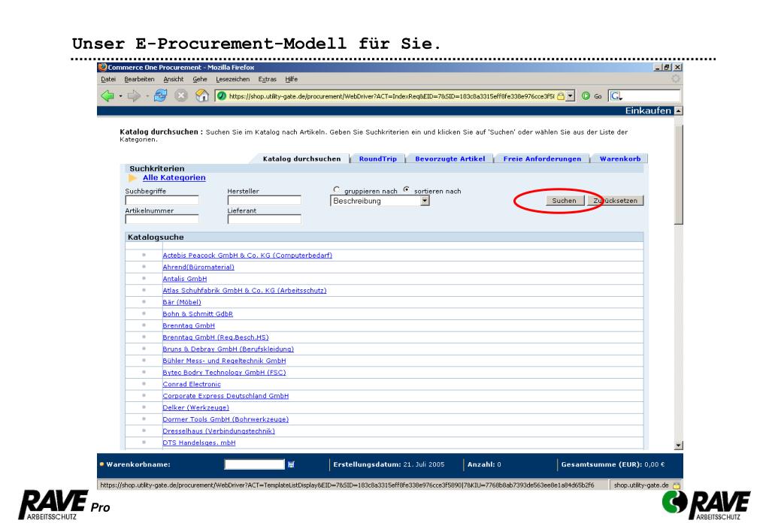
Task: Open the Antalis GmbH catalog link
Action: pyautogui.click(x=184, y=279)
